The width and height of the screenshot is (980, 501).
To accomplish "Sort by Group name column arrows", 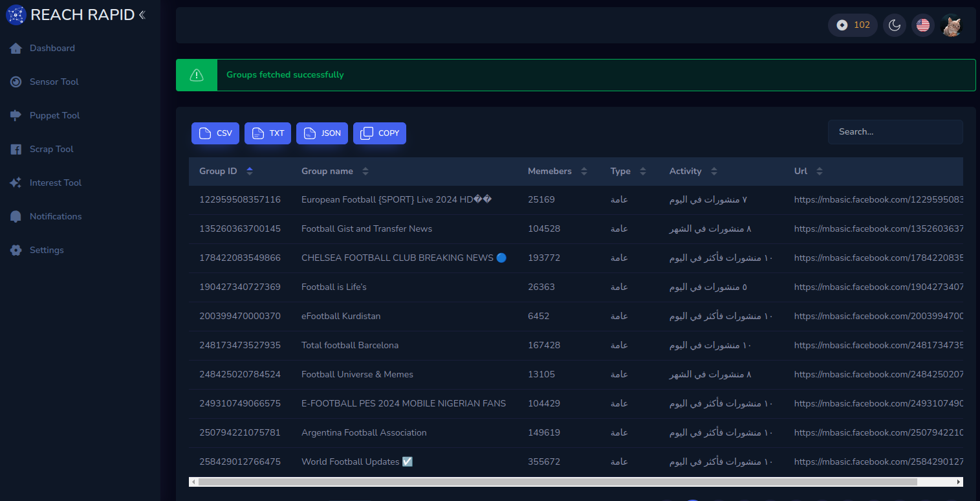I will point(365,172).
